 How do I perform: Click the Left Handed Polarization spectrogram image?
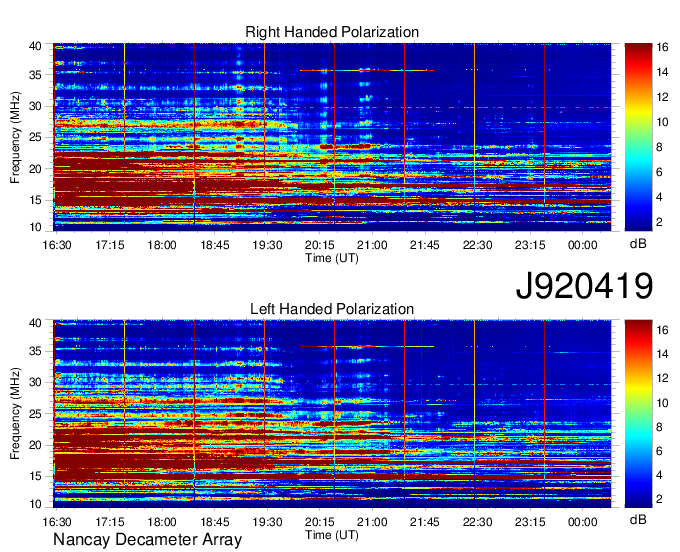[332, 414]
